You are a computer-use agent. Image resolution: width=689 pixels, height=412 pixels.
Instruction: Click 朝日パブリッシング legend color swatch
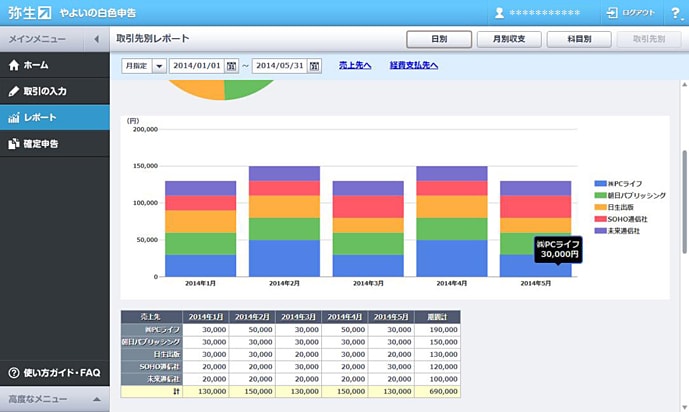[x=599, y=195]
